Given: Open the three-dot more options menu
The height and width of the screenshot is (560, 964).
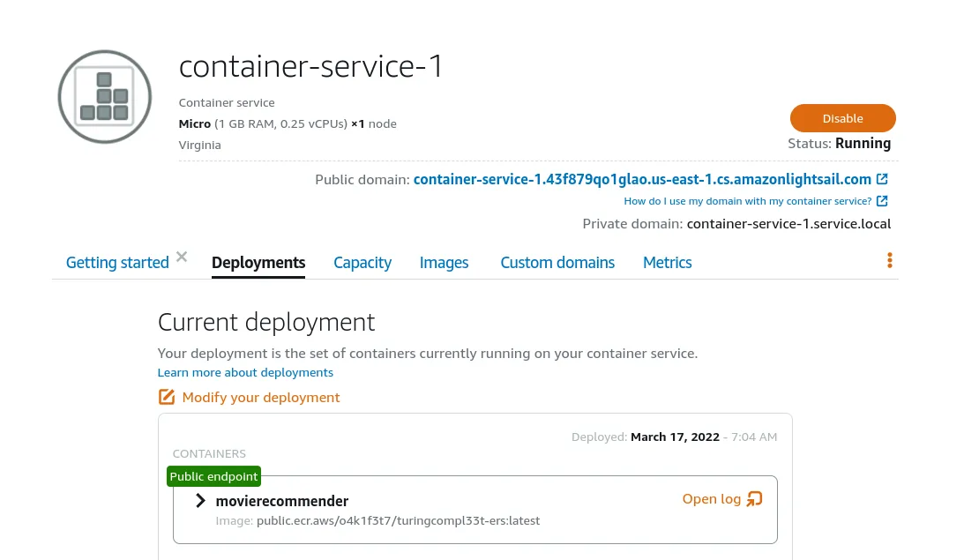Looking at the screenshot, I should pos(889,260).
